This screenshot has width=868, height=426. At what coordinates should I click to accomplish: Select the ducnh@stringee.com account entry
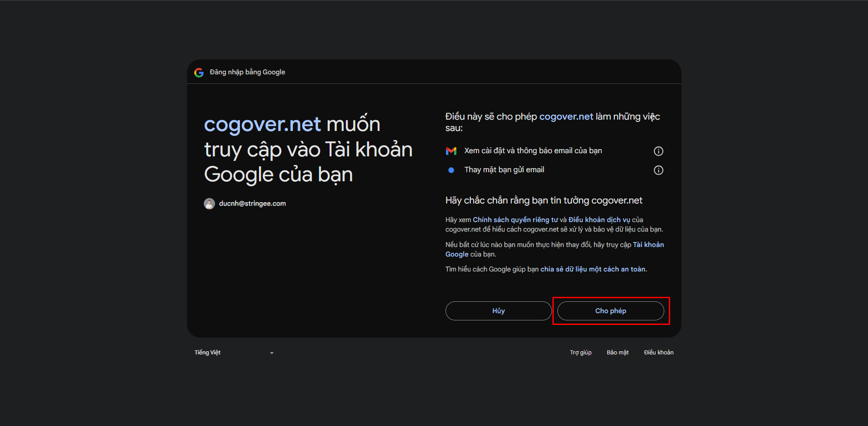click(x=252, y=203)
